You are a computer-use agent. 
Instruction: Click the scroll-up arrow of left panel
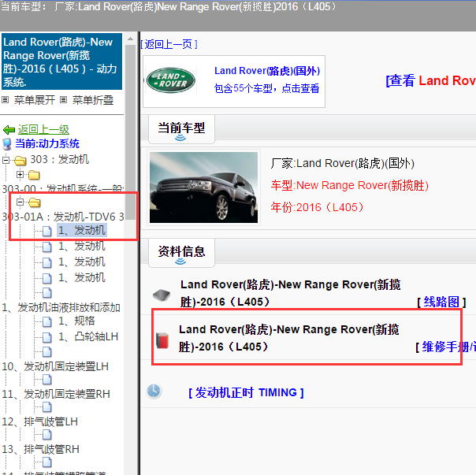click(131, 39)
